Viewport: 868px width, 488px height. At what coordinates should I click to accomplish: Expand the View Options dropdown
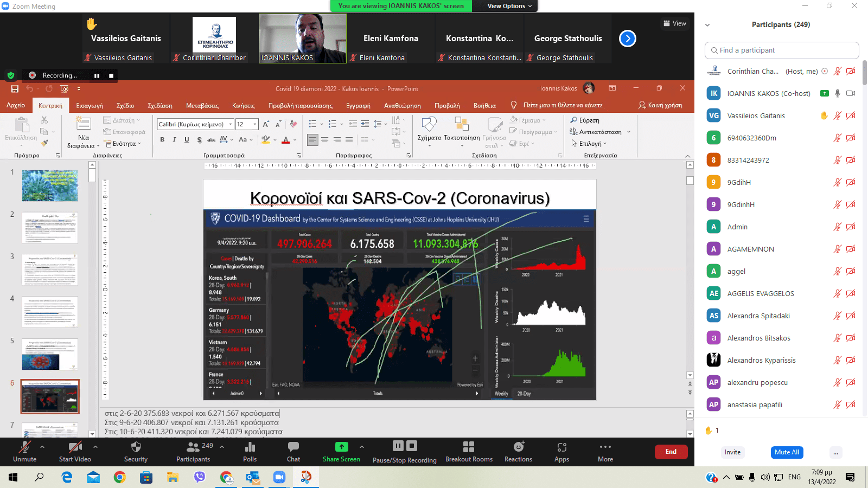pos(509,6)
